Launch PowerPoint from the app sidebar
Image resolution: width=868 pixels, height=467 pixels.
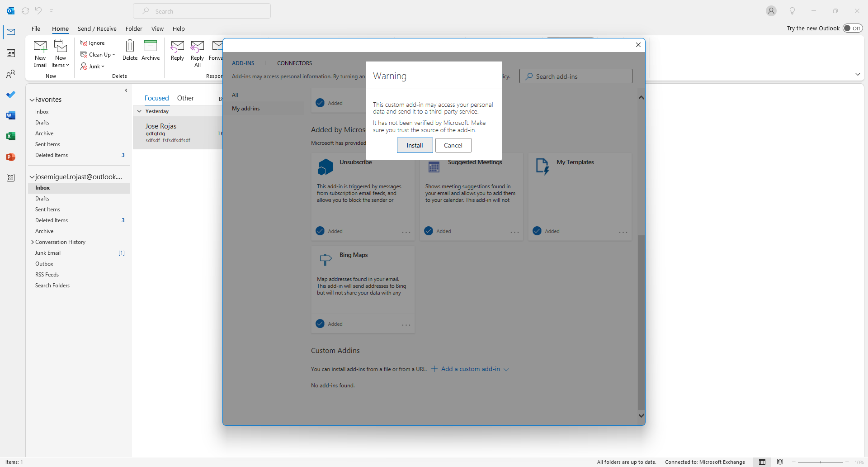pos(11,157)
